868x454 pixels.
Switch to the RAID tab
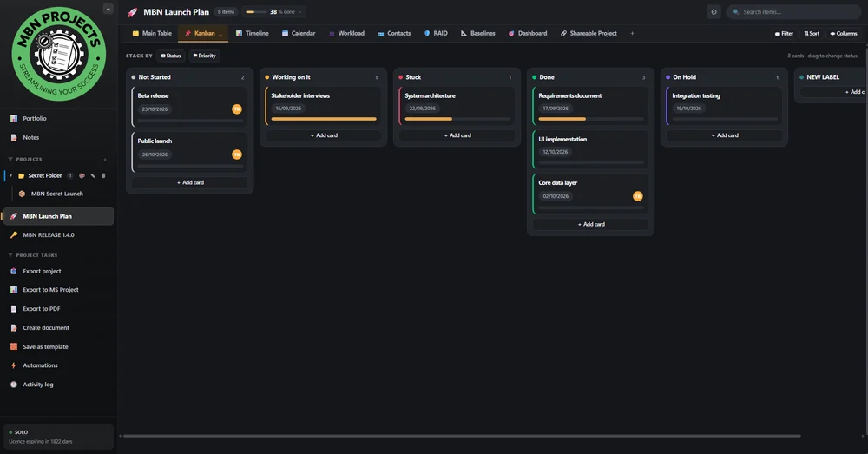pyautogui.click(x=436, y=33)
